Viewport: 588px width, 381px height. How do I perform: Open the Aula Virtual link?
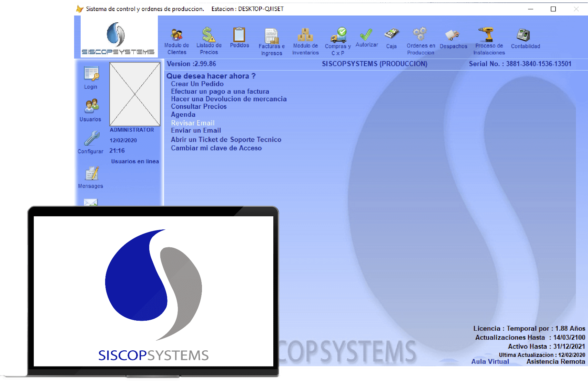[x=490, y=361]
